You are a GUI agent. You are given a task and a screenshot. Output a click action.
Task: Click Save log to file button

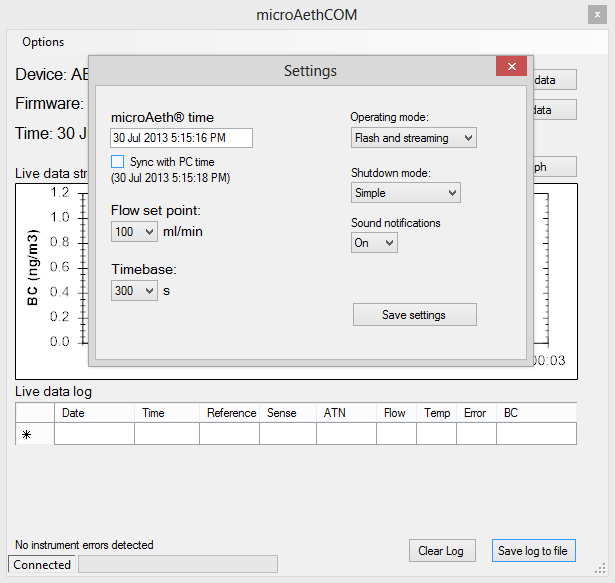(533, 551)
